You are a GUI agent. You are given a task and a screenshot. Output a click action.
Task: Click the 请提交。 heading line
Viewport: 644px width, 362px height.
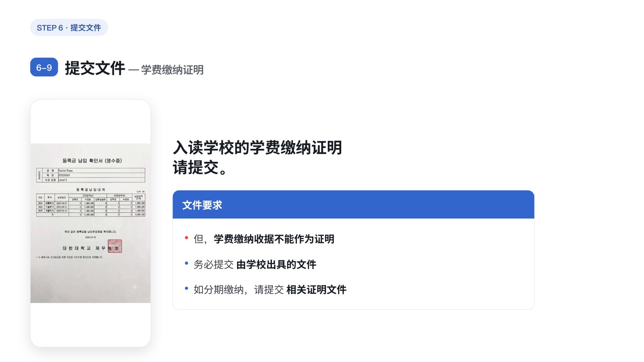(x=199, y=168)
